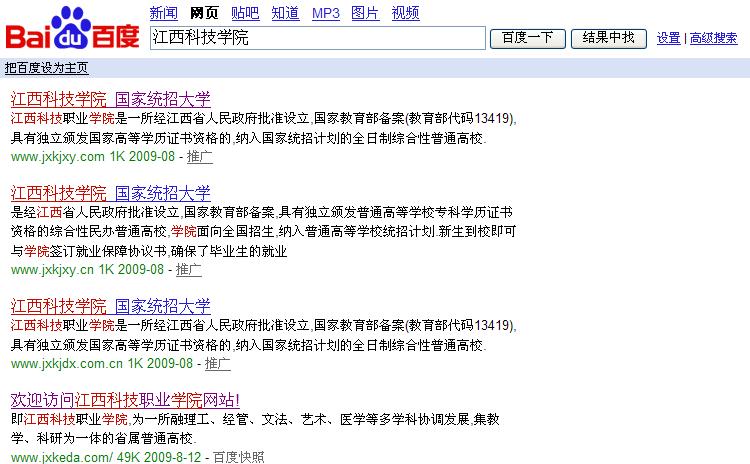The width and height of the screenshot is (750, 464).
Task: Click 推广 link beside www.jxkjxy.cn
Action: pos(189,270)
